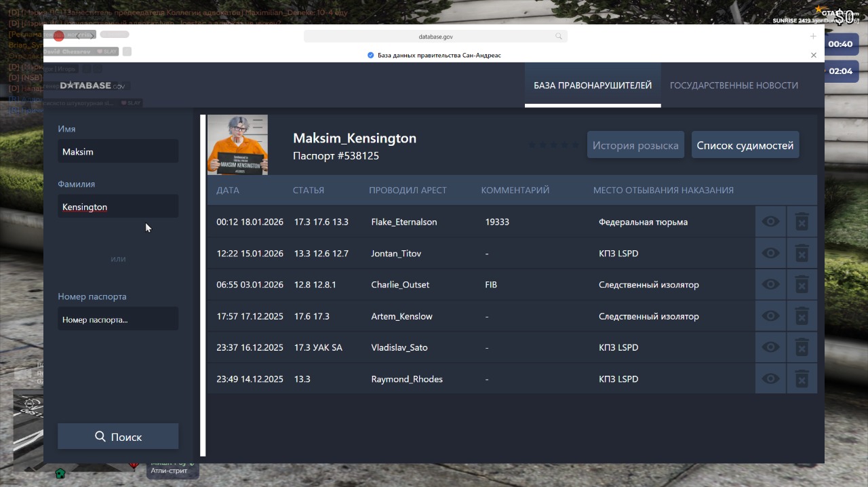Delete the Jontan_Titov arrest entry
The height and width of the screenshot is (487, 868).
click(x=802, y=253)
